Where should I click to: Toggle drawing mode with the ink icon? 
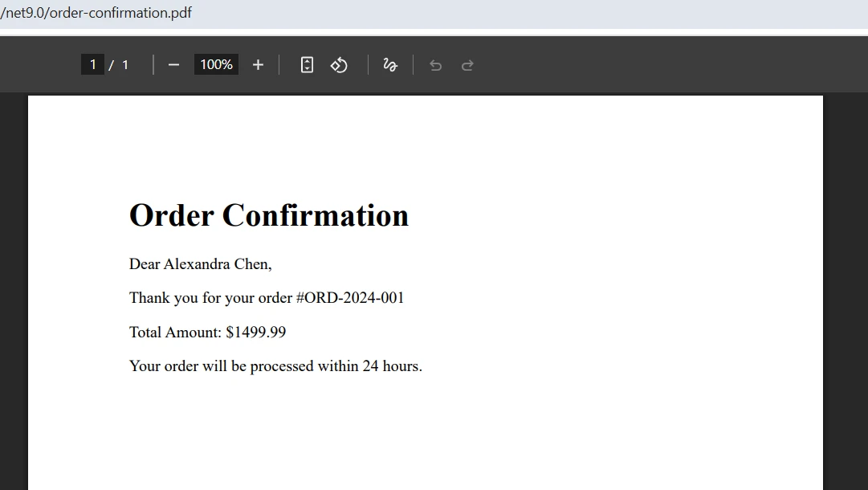[390, 64]
